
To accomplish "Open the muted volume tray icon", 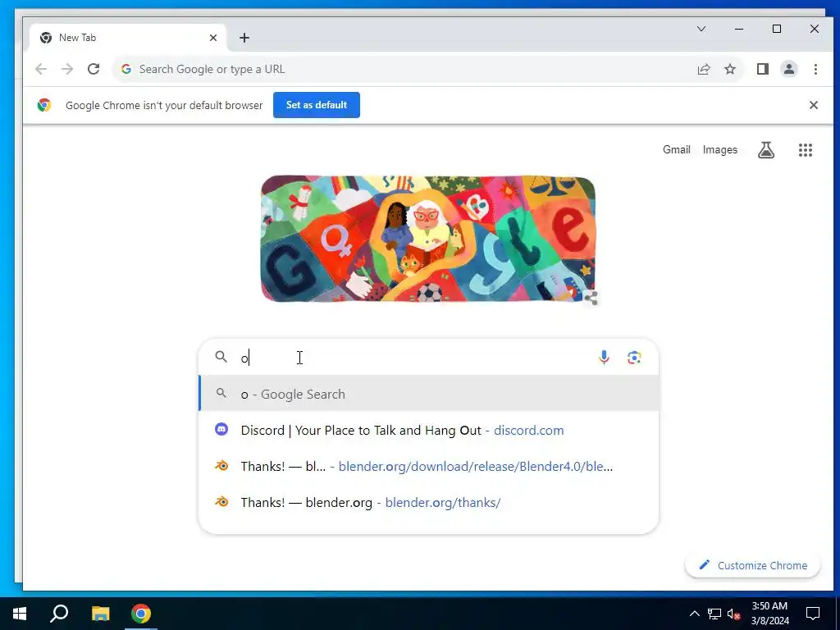I will (733, 614).
